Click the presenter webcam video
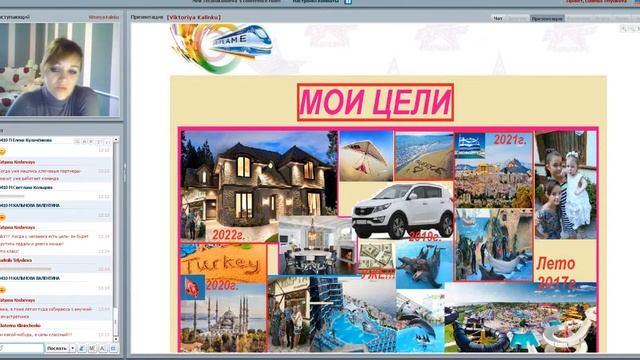 60,69
